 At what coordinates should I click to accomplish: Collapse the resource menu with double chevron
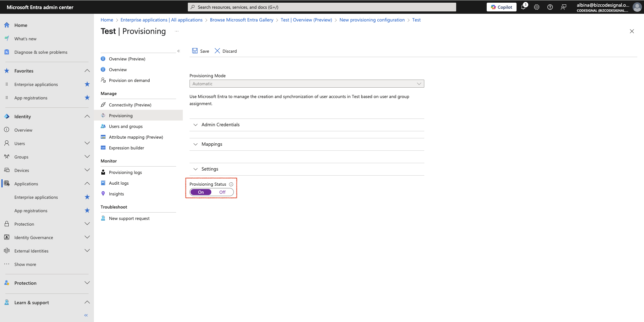tap(179, 51)
